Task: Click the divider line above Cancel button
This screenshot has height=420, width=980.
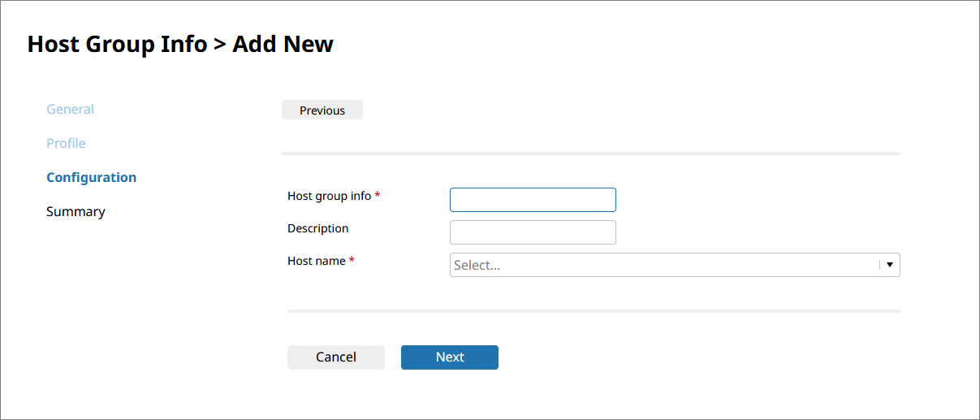Action: pyautogui.click(x=594, y=311)
